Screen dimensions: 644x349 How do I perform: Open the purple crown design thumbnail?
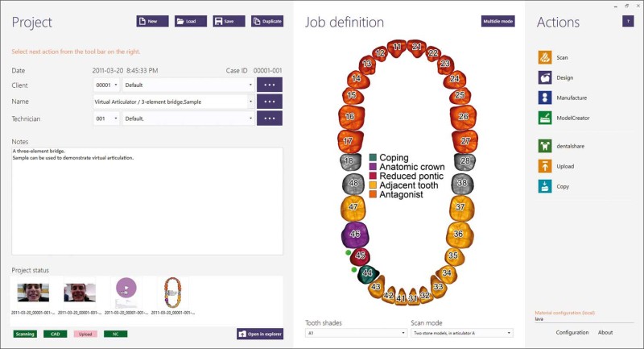(x=126, y=292)
